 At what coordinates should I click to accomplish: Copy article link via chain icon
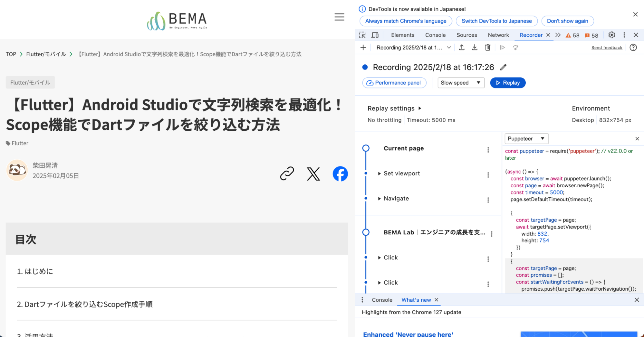coord(287,174)
